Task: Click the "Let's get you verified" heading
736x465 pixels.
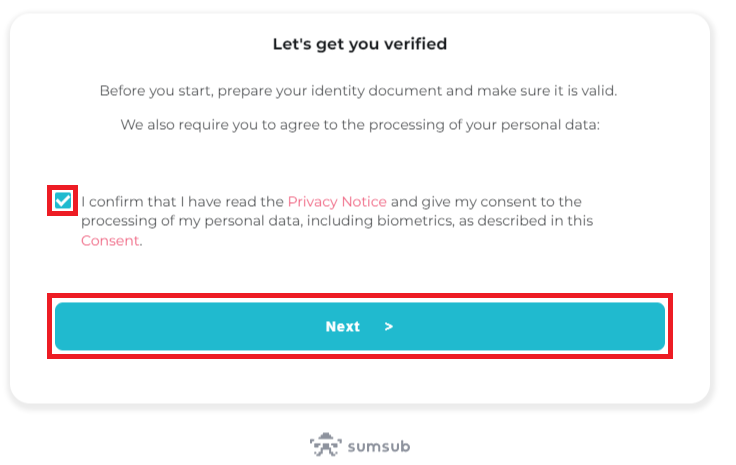Action: pyautogui.click(x=360, y=44)
